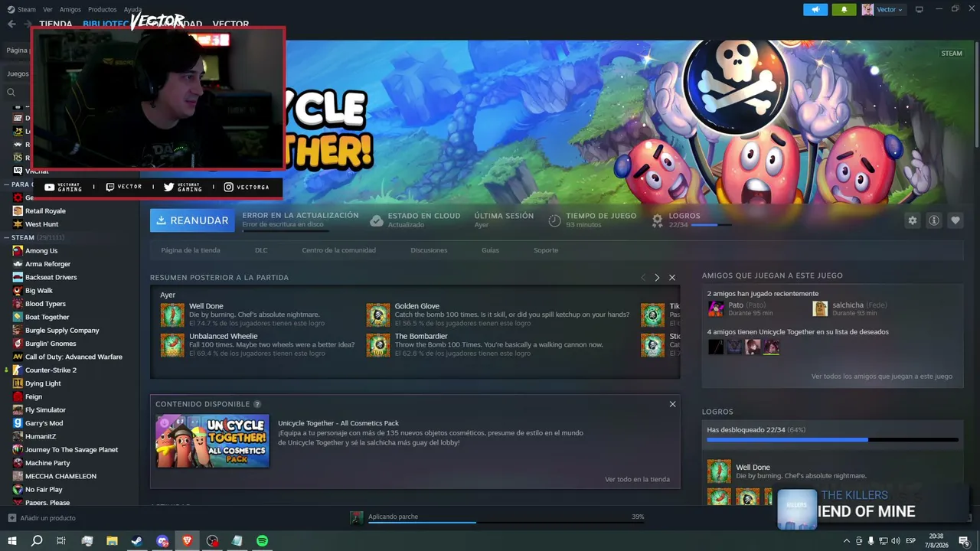Open the green notifications bell
Image resolution: width=980 pixels, height=551 pixels.
click(x=844, y=9)
